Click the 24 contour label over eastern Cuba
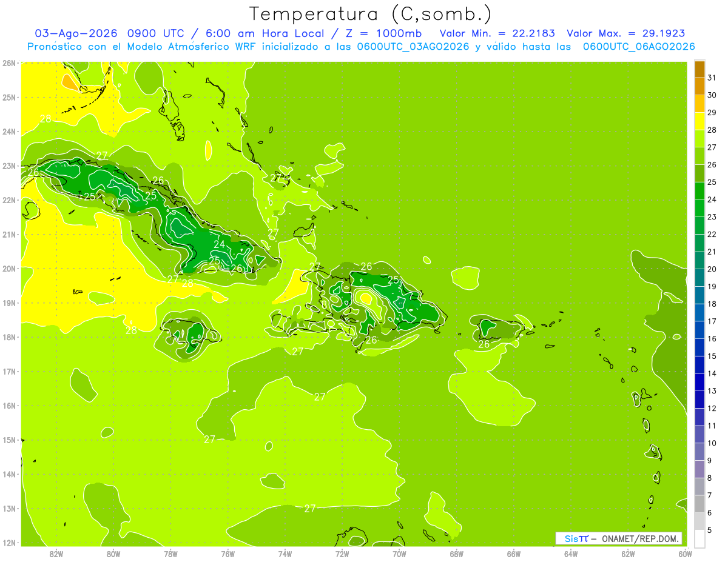728x562 pixels. click(x=219, y=244)
